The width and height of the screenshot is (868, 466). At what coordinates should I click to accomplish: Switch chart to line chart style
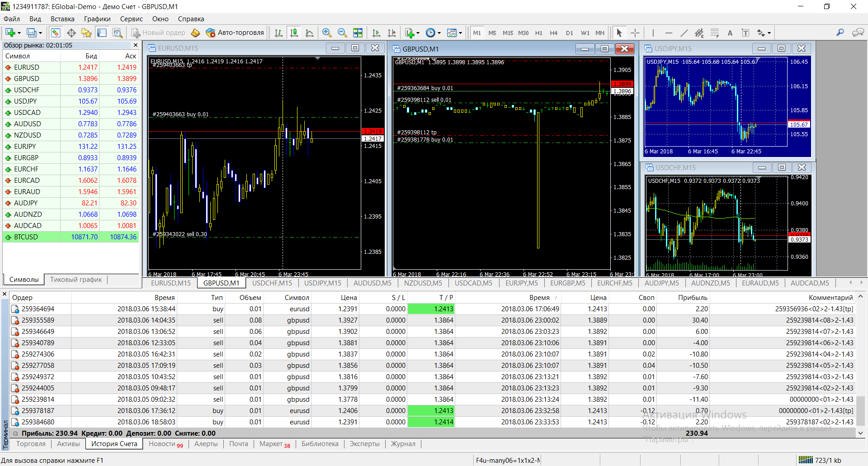(310, 33)
